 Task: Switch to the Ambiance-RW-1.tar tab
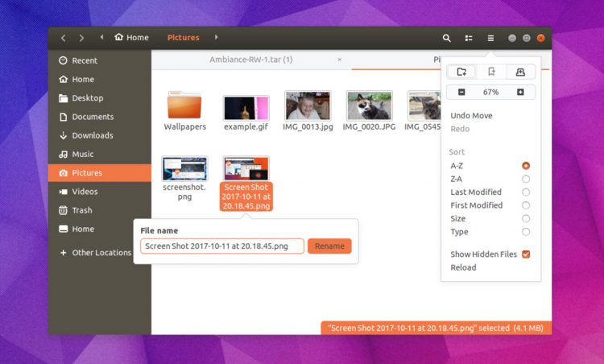[x=250, y=60]
